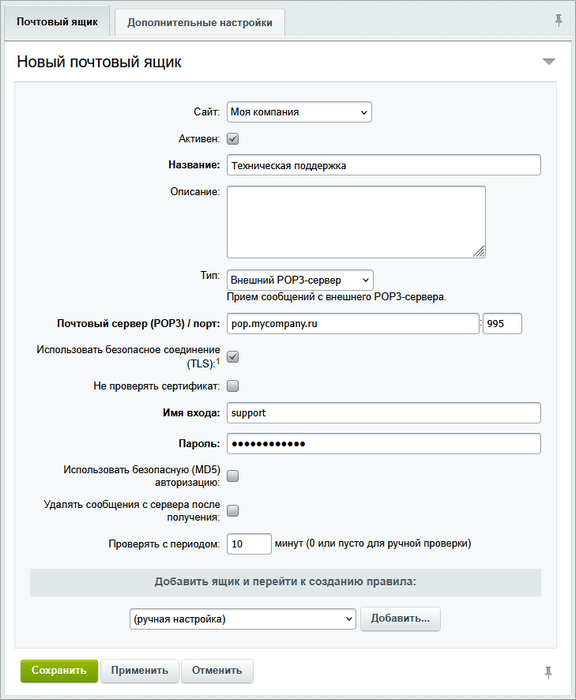Click the Имя входа field with support

[x=384, y=413]
